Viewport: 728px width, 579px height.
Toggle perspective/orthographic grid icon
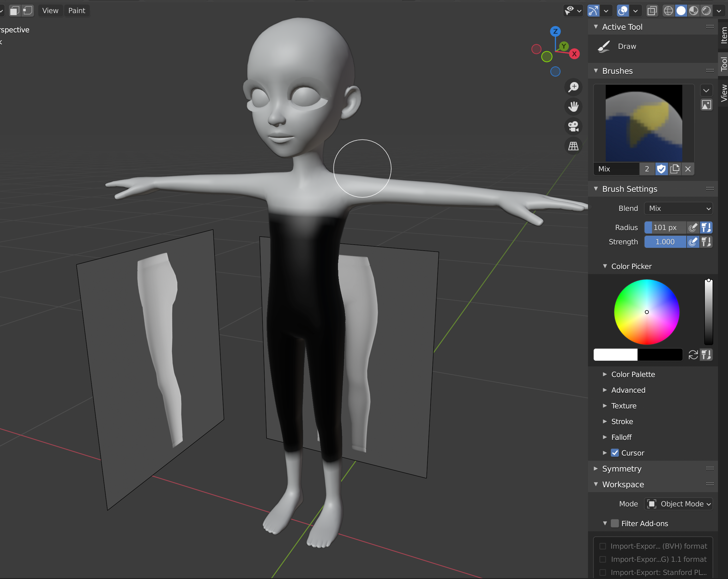click(x=573, y=146)
